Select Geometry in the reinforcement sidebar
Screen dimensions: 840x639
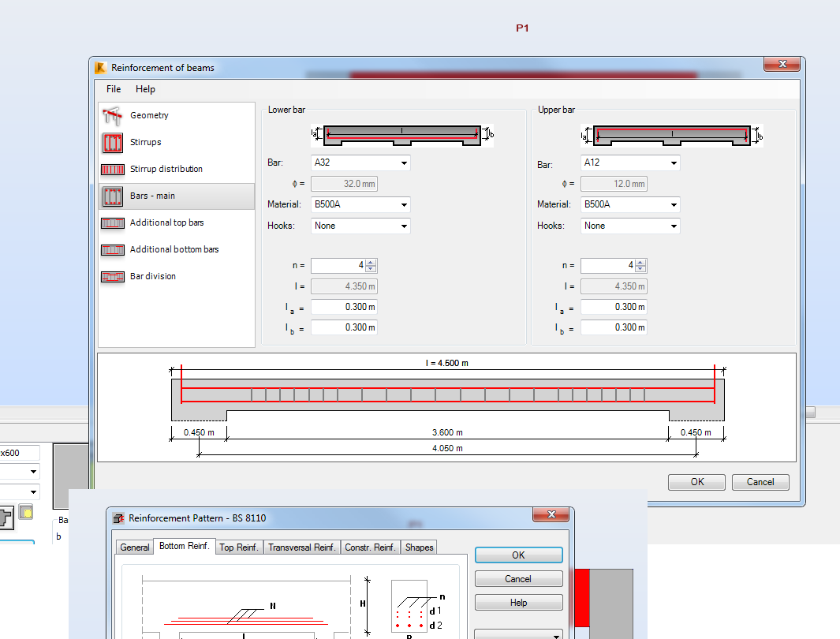tap(148, 115)
